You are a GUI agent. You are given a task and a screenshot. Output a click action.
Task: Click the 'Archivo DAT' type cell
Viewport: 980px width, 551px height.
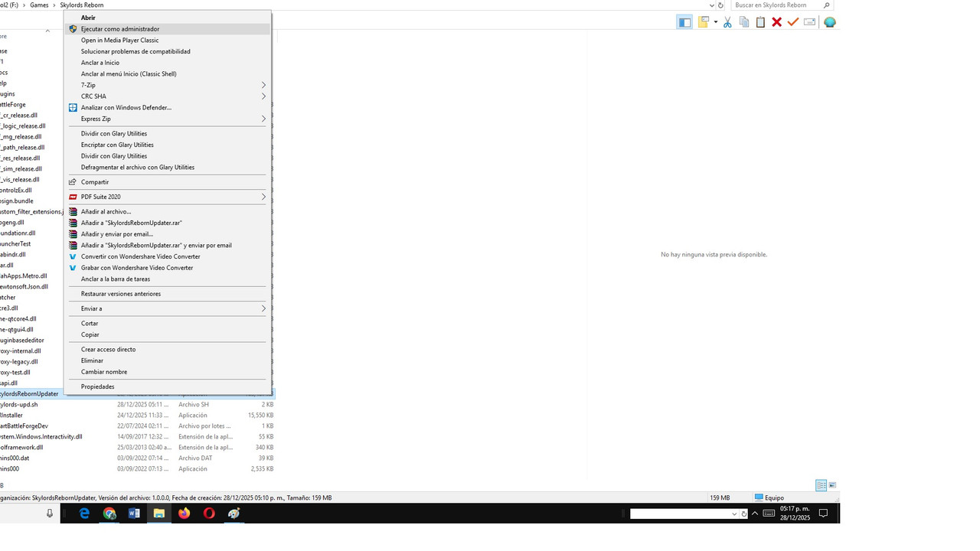tap(196, 458)
